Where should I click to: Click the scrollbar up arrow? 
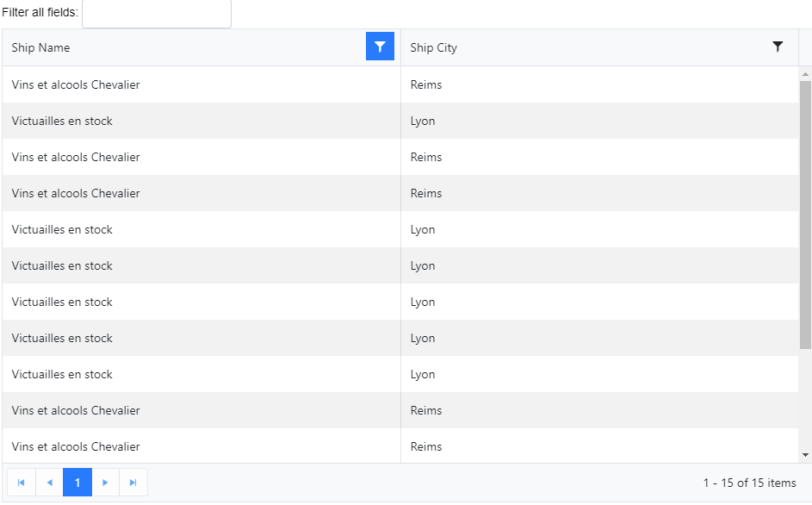[x=805, y=73]
